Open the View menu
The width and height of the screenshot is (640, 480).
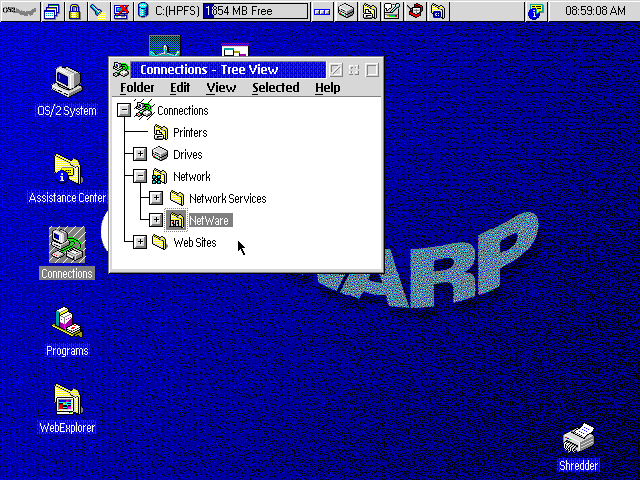pyautogui.click(x=221, y=88)
